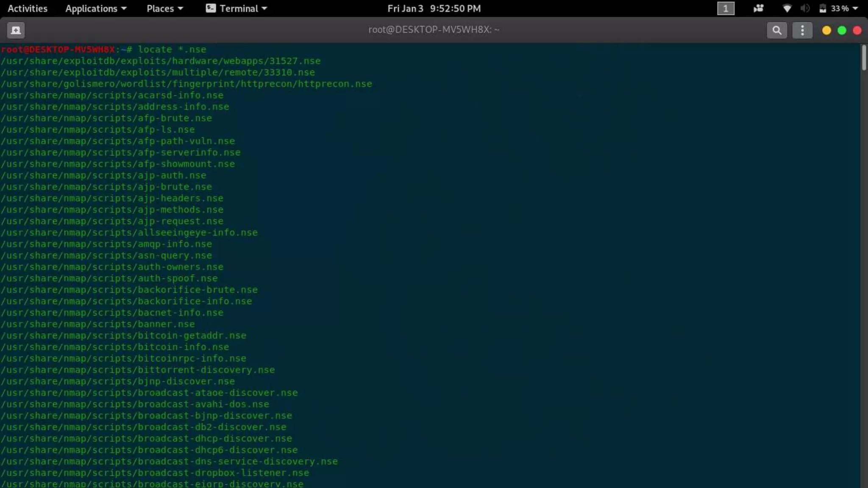
Task: Click the terminal vertical scrollbar handle
Action: (863, 58)
